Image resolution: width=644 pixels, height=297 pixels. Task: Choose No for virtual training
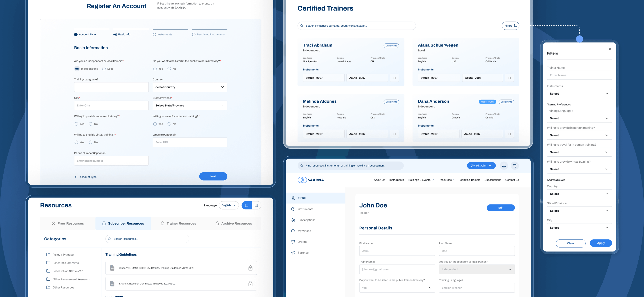[91, 142]
